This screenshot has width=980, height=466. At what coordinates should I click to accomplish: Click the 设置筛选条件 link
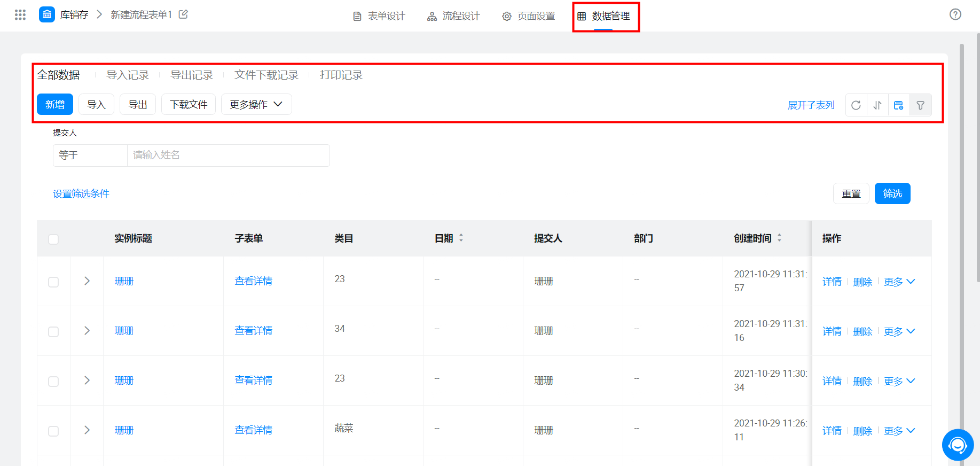tap(81, 194)
